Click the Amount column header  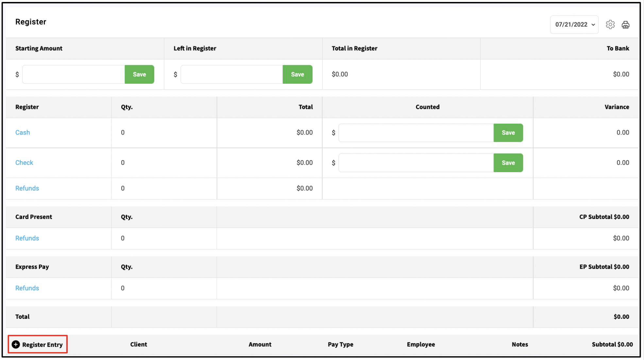260,344
